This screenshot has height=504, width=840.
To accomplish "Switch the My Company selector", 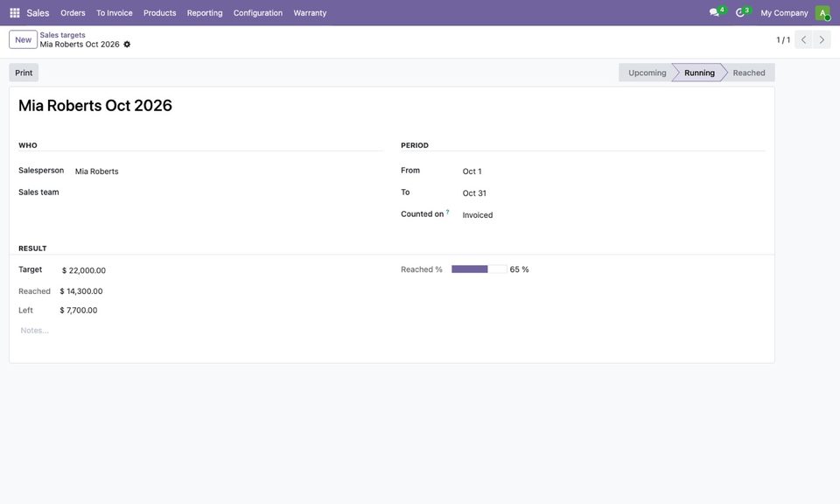I will coord(784,13).
